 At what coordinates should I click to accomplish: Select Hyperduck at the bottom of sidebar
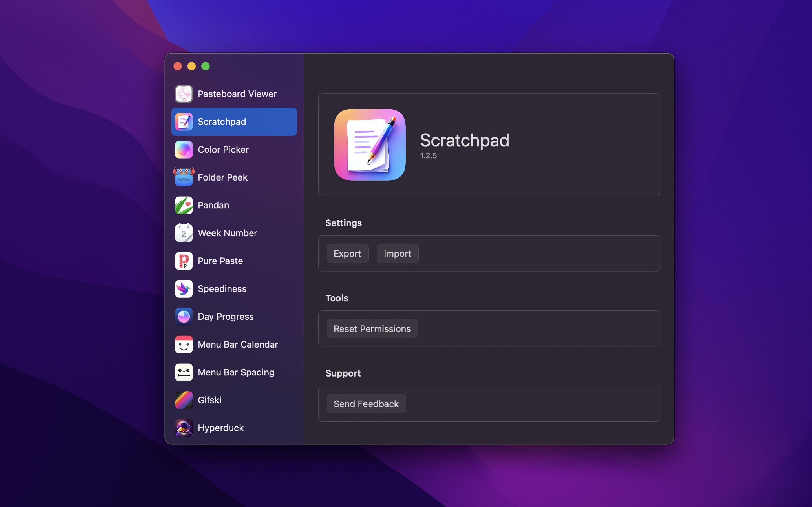click(x=220, y=428)
